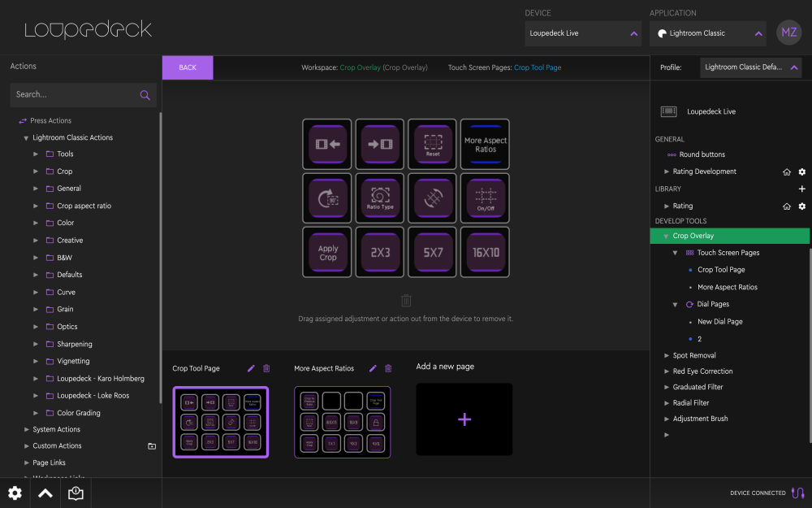This screenshot has width=812, height=508.
Task: Click the BACK button
Action: [188, 67]
